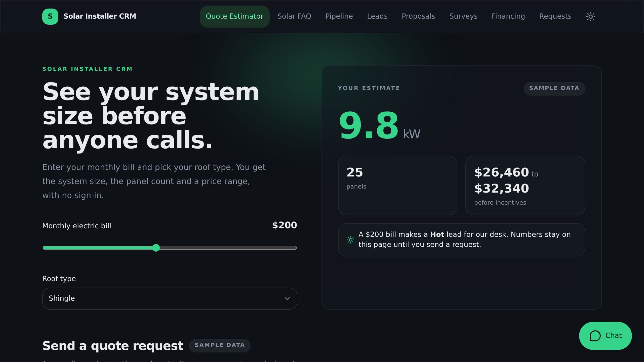Screen dimensions: 644x362
Task: Click the unfilled part of the bill slider track
Action: 228,248
